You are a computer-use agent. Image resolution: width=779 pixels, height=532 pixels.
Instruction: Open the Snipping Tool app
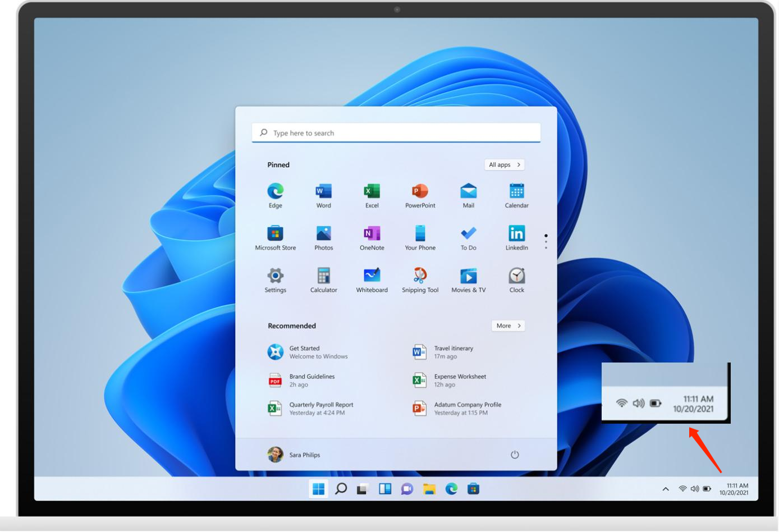pos(420,277)
